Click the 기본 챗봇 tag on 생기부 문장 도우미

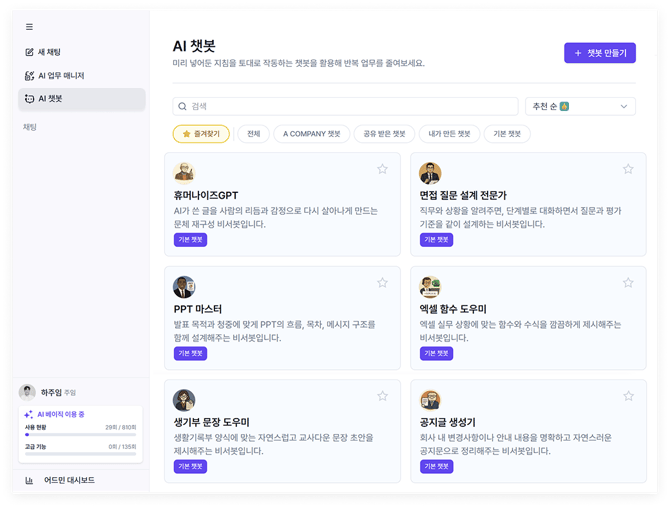(x=191, y=467)
